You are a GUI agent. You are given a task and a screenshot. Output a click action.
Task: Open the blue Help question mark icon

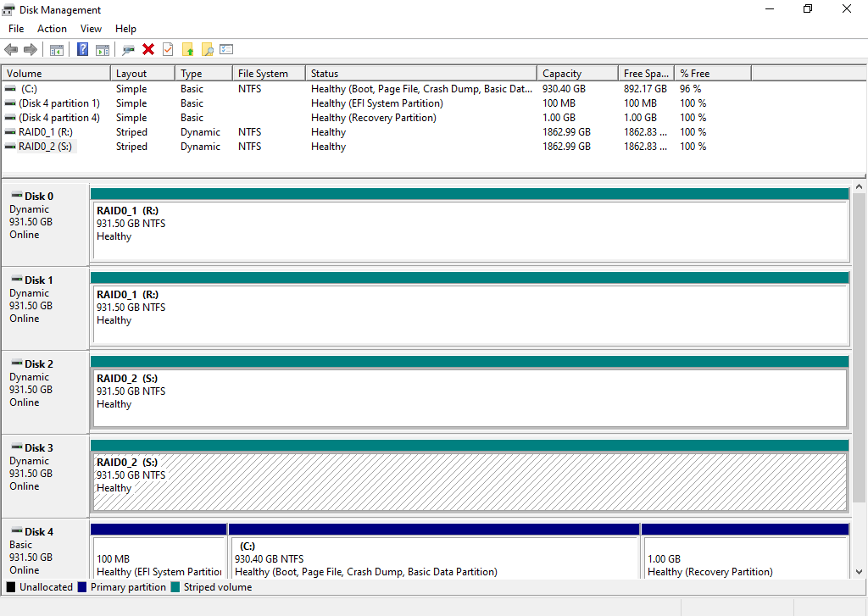coord(82,50)
